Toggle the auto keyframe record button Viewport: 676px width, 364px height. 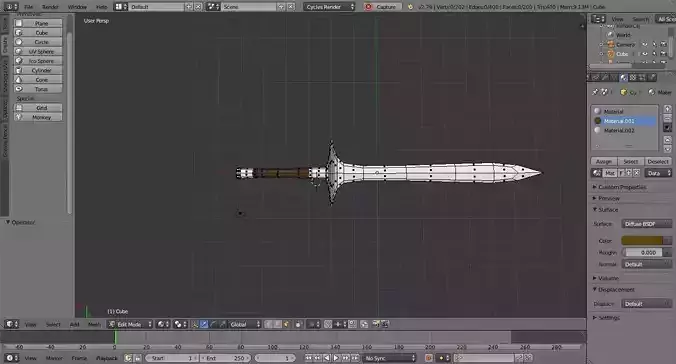[x=429, y=358]
